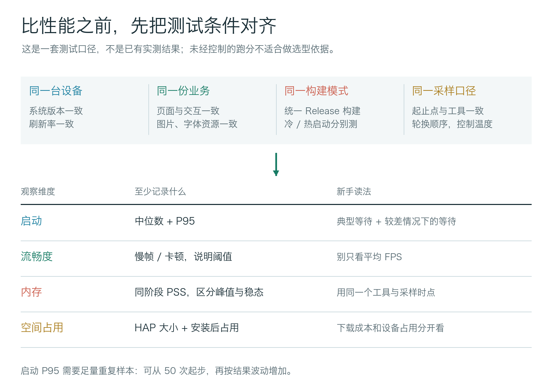Click the line 统一 Release 构建
The width and height of the screenshot is (552, 392).
tap(322, 111)
